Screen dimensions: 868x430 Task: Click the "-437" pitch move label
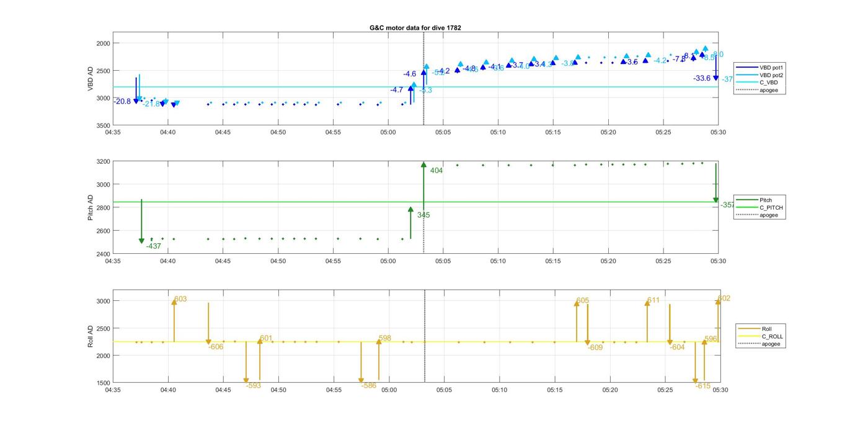(153, 246)
